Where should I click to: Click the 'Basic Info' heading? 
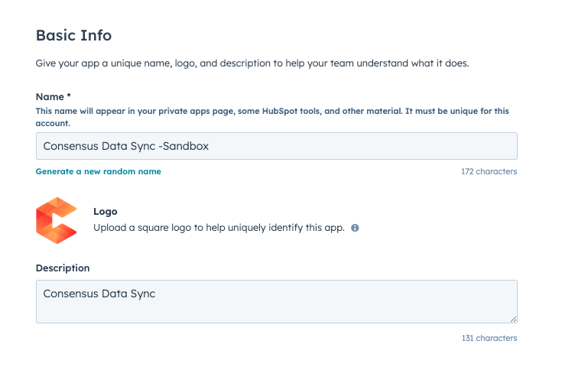pos(73,35)
